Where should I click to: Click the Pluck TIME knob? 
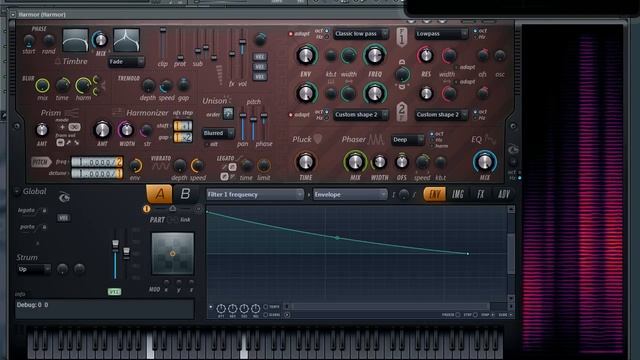pos(306,162)
